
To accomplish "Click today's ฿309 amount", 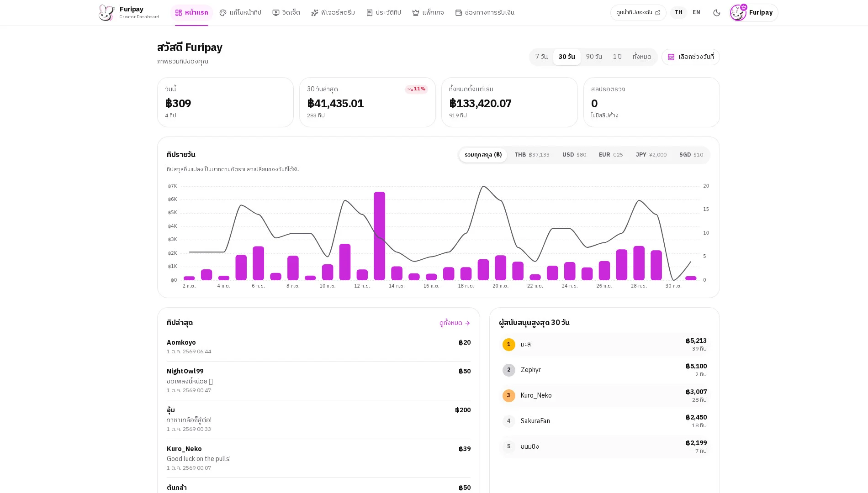I will [x=178, y=104].
